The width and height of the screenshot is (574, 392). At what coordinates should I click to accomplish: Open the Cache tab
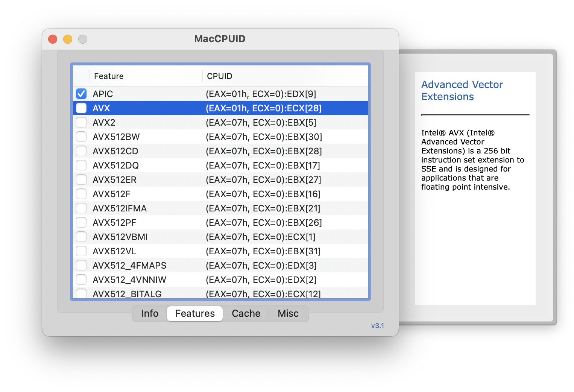point(246,313)
